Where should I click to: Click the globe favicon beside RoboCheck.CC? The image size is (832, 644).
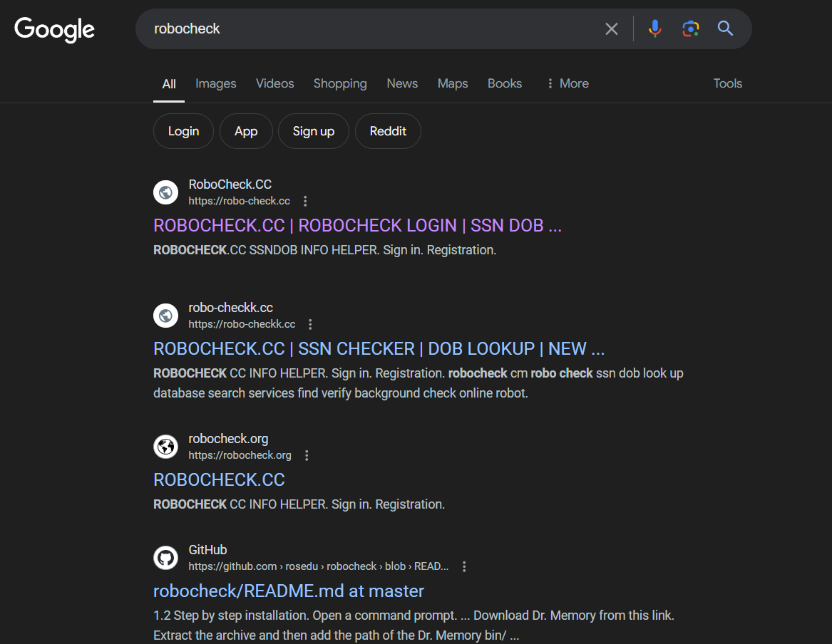click(165, 192)
